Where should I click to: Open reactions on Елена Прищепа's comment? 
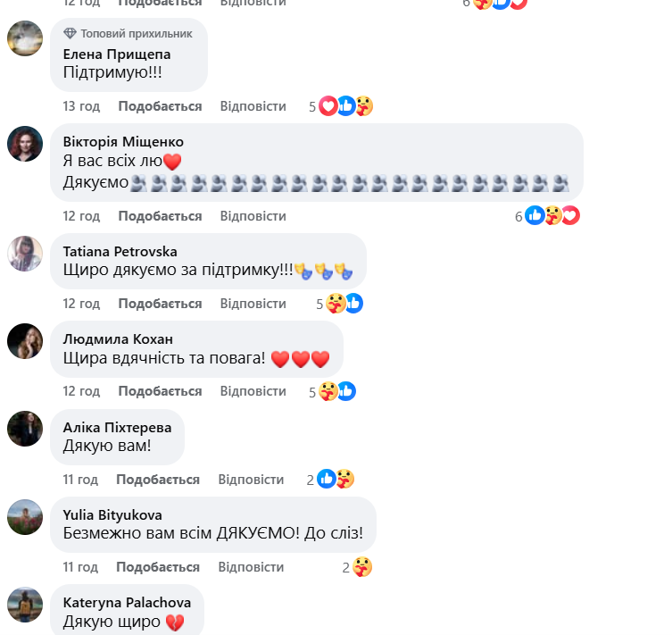point(341,106)
